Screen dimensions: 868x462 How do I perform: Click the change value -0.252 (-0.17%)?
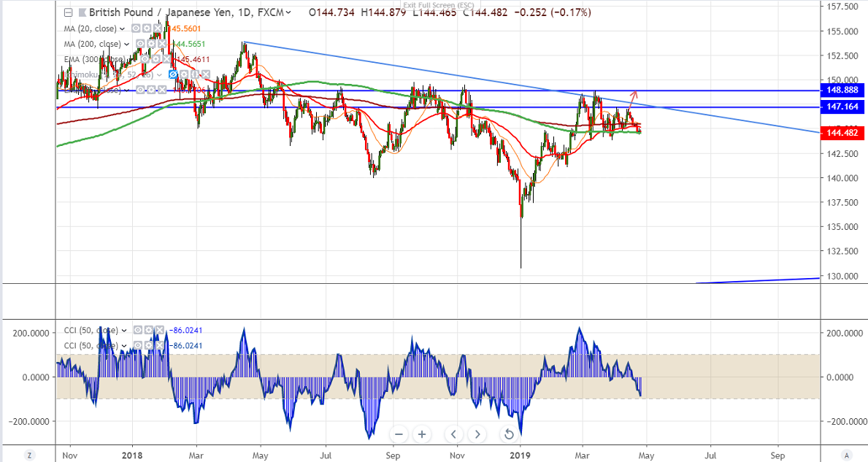click(x=553, y=12)
